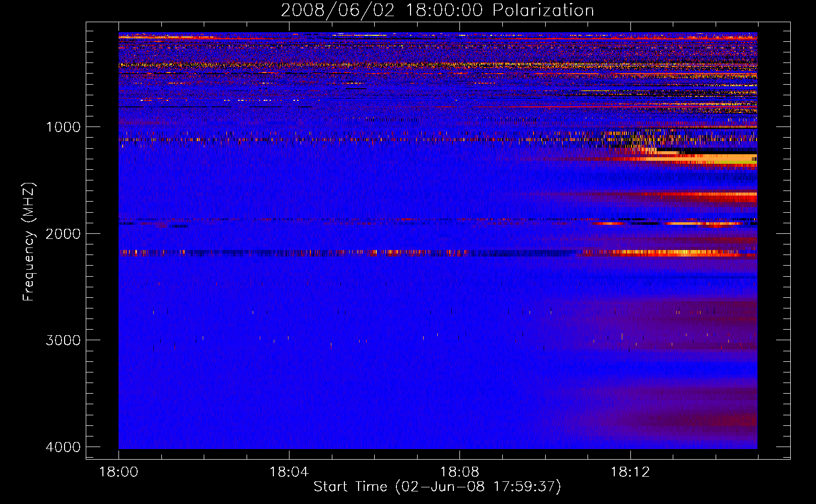The image size is (816, 504).
Task: Click the 1000 frequency tick label
Action: click(x=64, y=127)
